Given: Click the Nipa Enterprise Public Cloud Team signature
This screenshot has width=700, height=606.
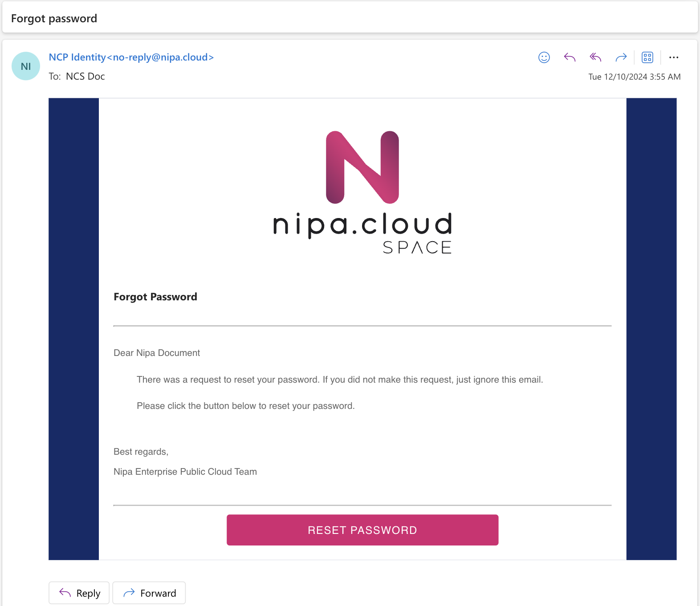Looking at the screenshot, I should coord(185,472).
